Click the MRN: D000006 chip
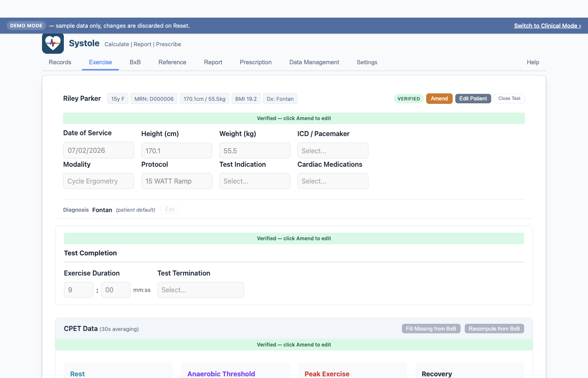Image resolution: width=588 pixels, height=378 pixels. [154, 99]
